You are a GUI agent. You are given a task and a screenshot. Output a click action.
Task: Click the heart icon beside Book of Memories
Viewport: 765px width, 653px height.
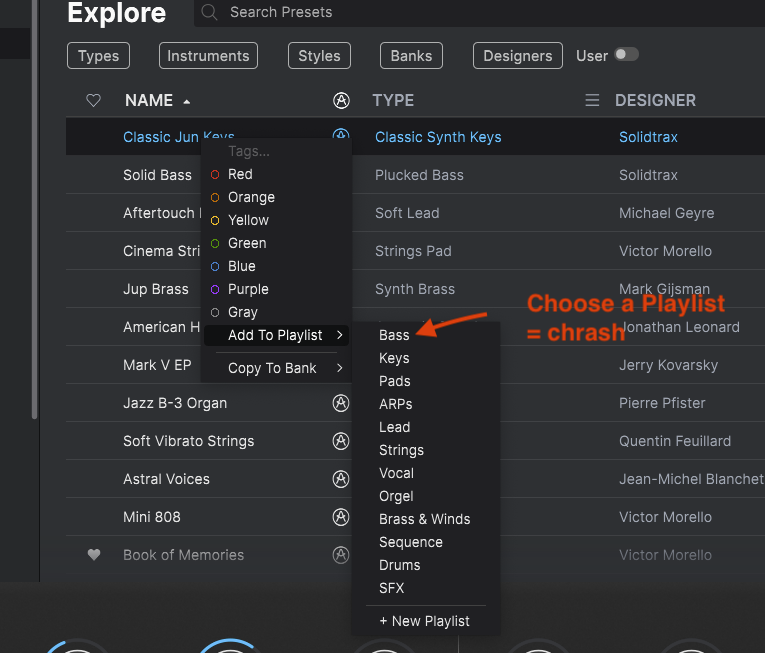point(94,555)
